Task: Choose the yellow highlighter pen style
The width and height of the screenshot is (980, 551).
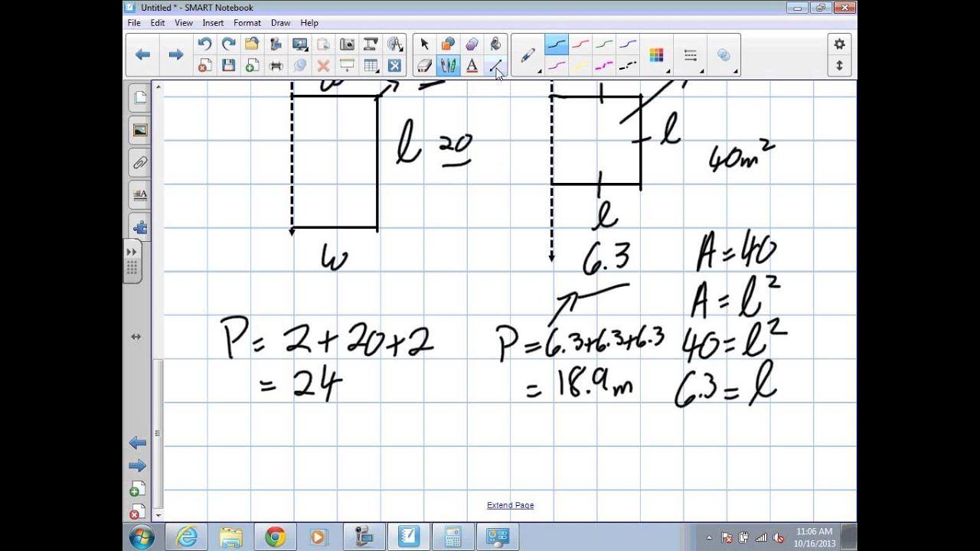Action: [580, 66]
